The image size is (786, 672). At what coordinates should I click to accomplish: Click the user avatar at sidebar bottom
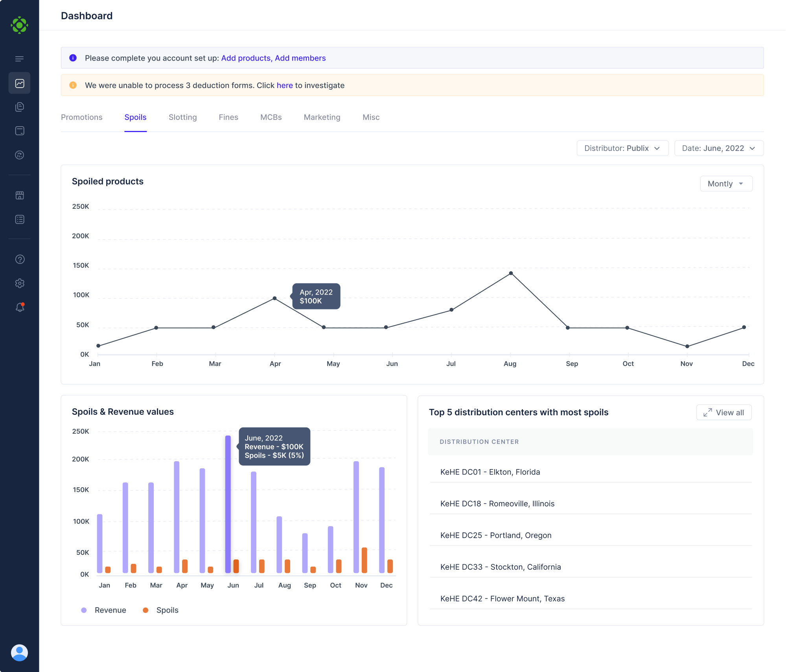19,653
